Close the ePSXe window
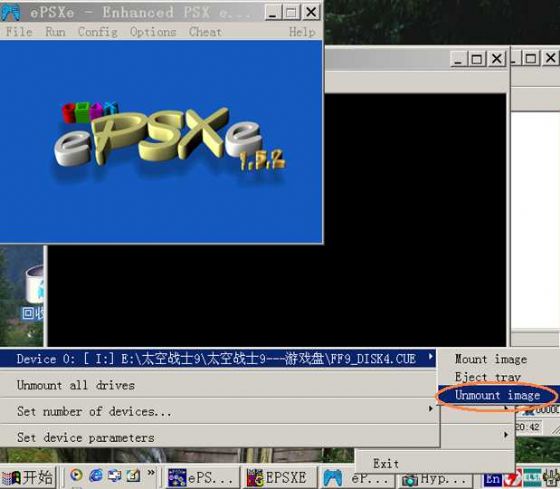Viewport: 560px width, 489px height. point(311,13)
